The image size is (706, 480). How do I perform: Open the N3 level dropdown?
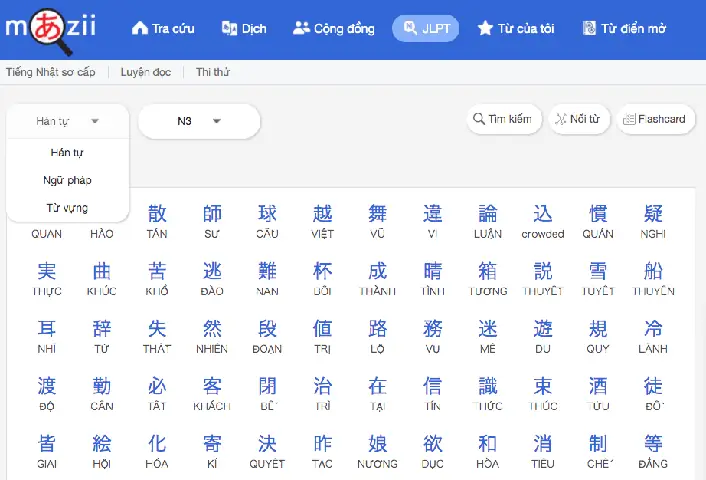(199, 121)
